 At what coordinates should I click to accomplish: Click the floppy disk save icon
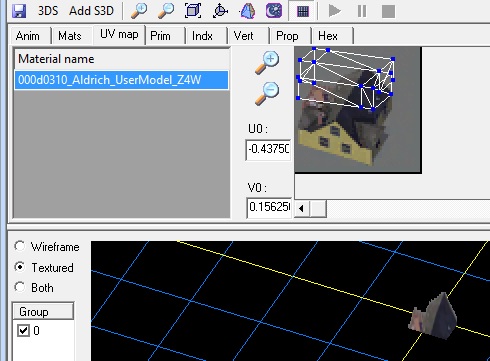19,11
